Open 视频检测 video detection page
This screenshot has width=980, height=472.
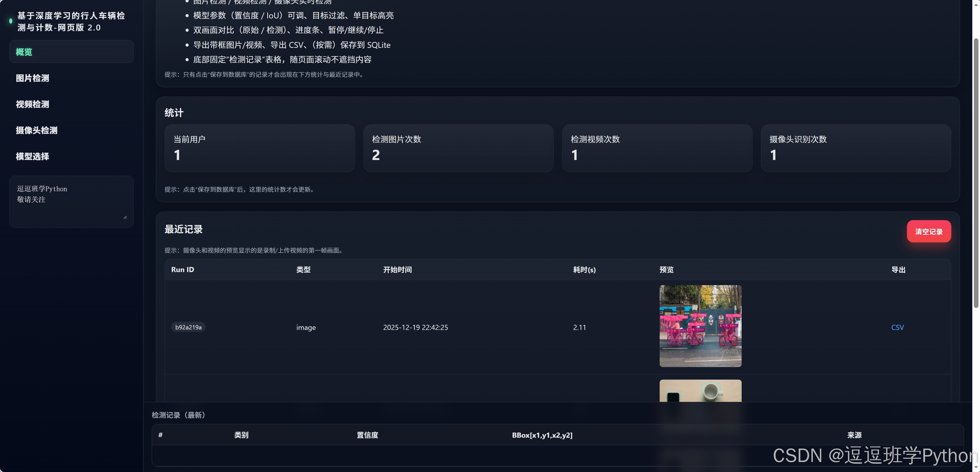point(32,104)
